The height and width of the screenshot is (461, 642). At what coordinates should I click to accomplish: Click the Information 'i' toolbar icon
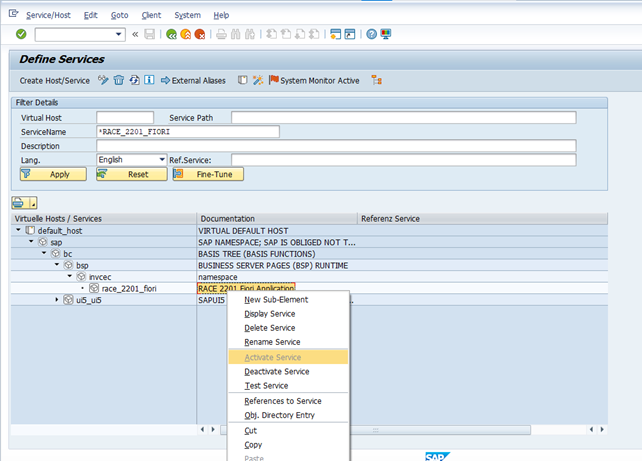(x=149, y=80)
